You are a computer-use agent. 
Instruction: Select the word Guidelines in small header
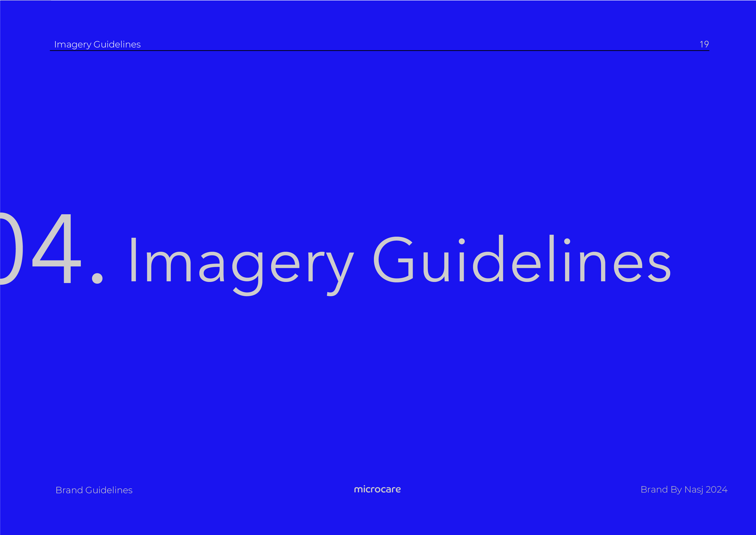click(117, 44)
